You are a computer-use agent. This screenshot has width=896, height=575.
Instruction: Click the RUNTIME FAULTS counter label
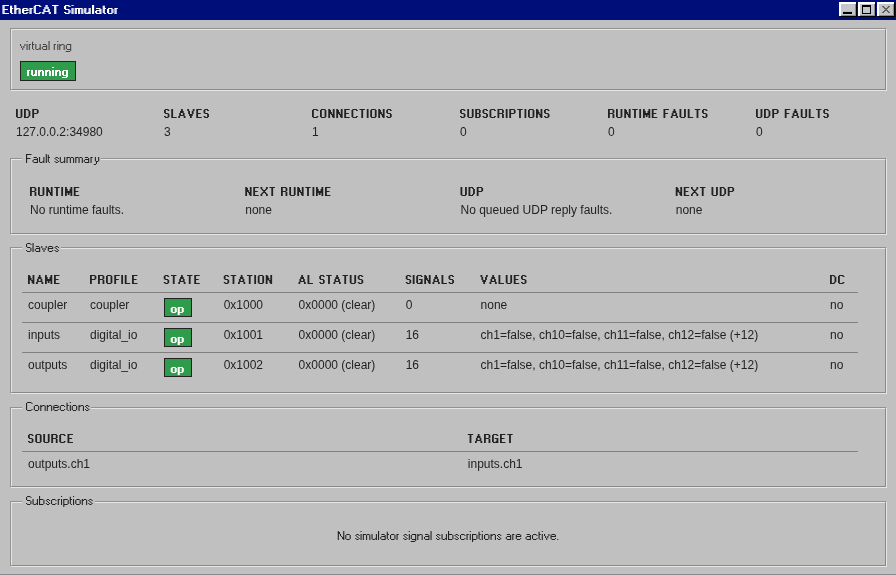(x=657, y=114)
